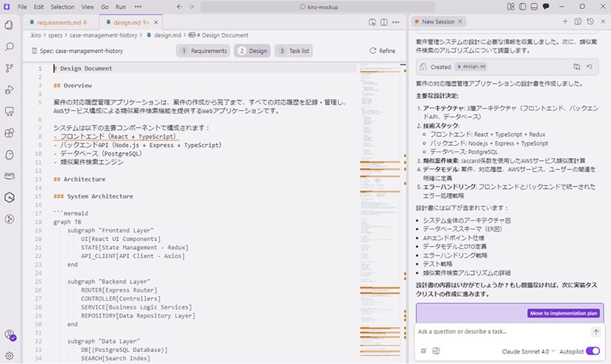Close the chat panel
Viewport: 611px width, 364px height.
[603, 22]
